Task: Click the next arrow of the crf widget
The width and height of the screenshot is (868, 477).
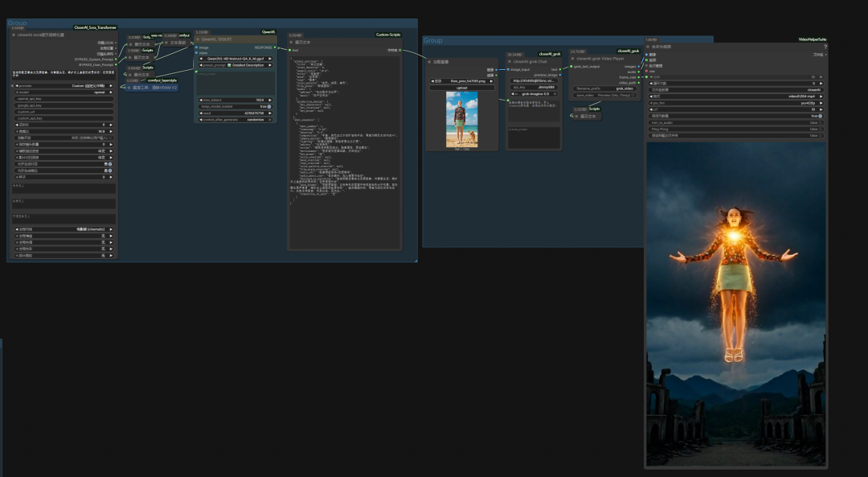Action: click(x=821, y=109)
